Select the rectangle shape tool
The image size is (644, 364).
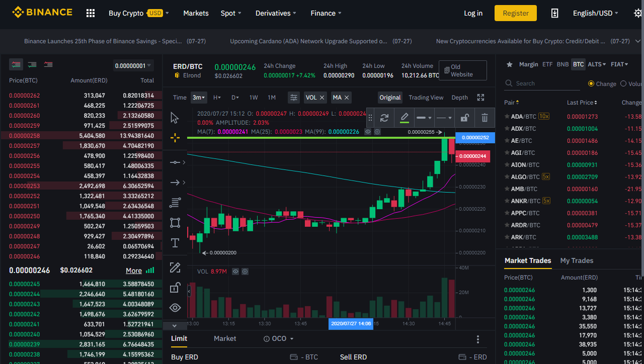pyautogui.click(x=174, y=222)
